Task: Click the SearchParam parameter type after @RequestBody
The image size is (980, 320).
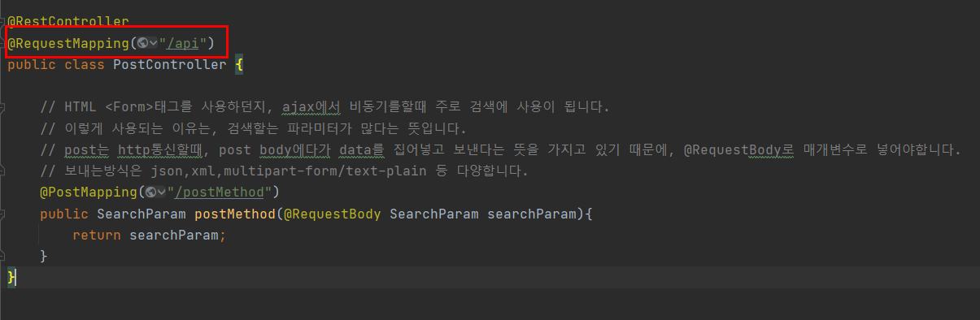Action: (x=434, y=214)
